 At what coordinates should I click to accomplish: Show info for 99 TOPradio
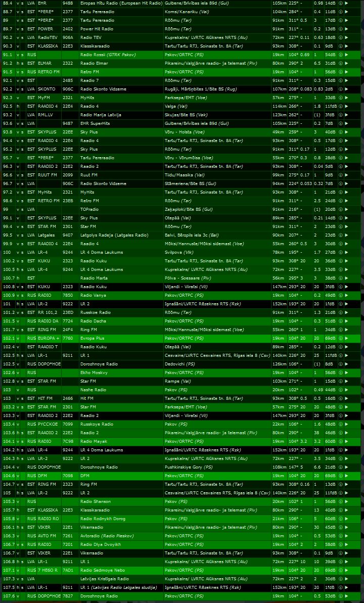[x=341, y=210]
